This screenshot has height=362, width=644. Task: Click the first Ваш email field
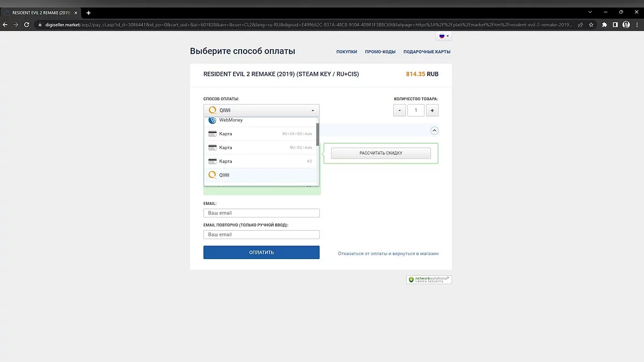point(261,213)
